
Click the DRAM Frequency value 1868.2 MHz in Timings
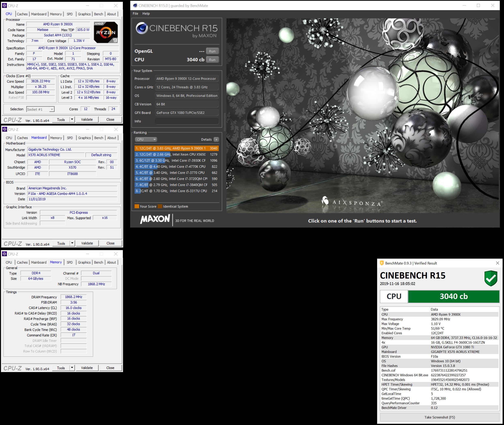point(74,297)
